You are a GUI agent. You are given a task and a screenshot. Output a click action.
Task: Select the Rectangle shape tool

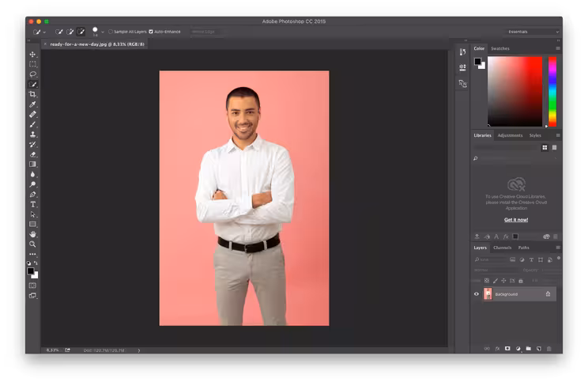[32, 224]
